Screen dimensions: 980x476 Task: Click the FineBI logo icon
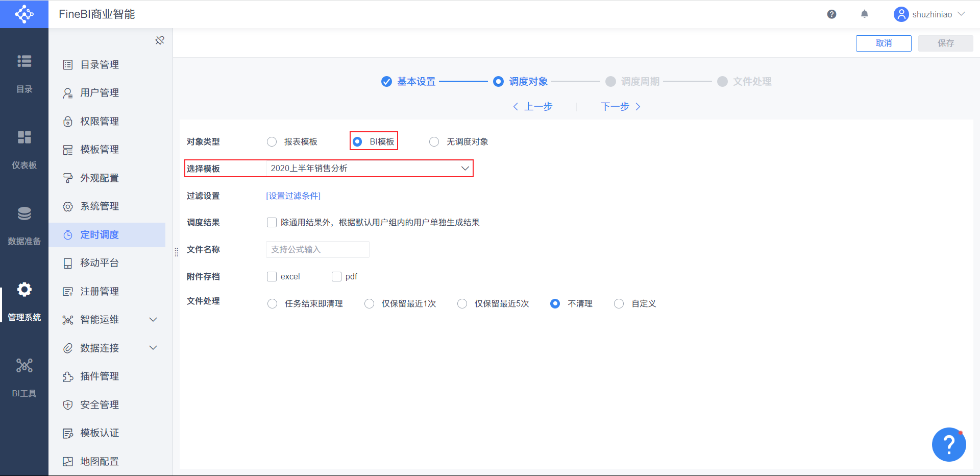tap(24, 14)
